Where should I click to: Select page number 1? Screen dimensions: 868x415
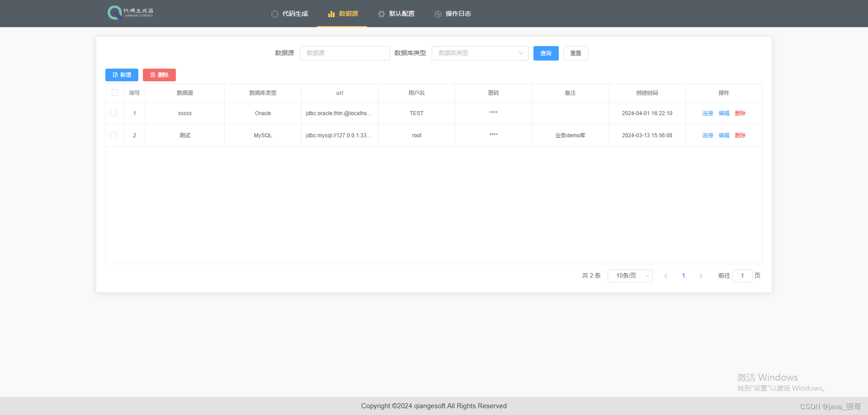[684, 275]
